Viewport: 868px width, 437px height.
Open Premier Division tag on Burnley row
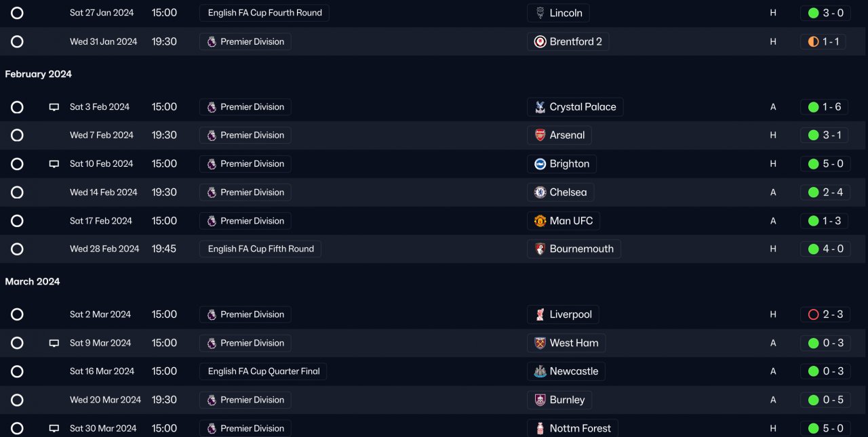[245, 400]
